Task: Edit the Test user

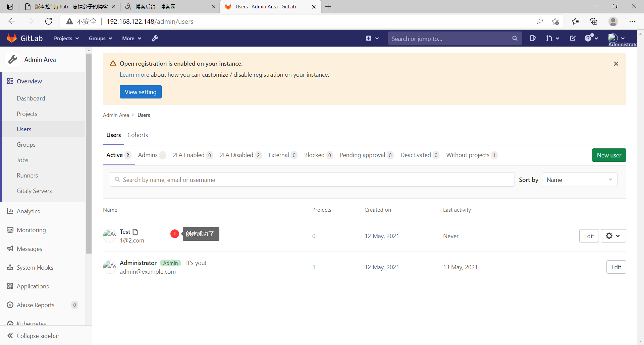Action: [x=589, y=236]
